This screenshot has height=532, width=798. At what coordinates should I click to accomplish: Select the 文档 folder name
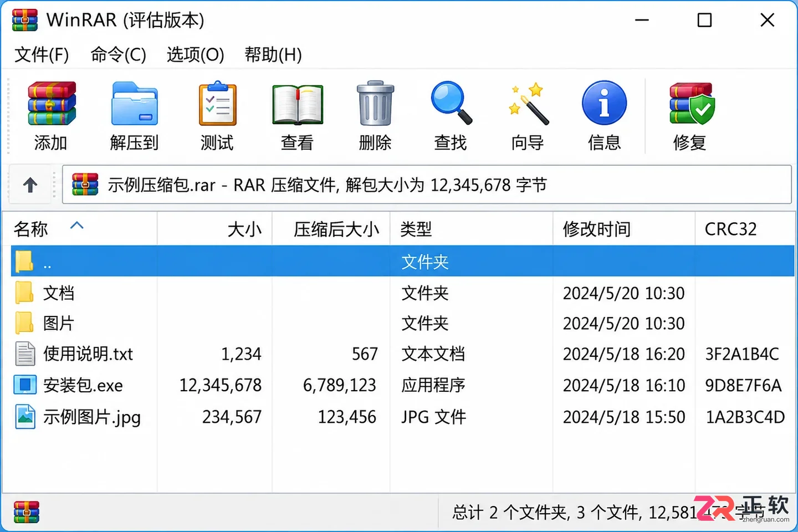tap(59, 293)
